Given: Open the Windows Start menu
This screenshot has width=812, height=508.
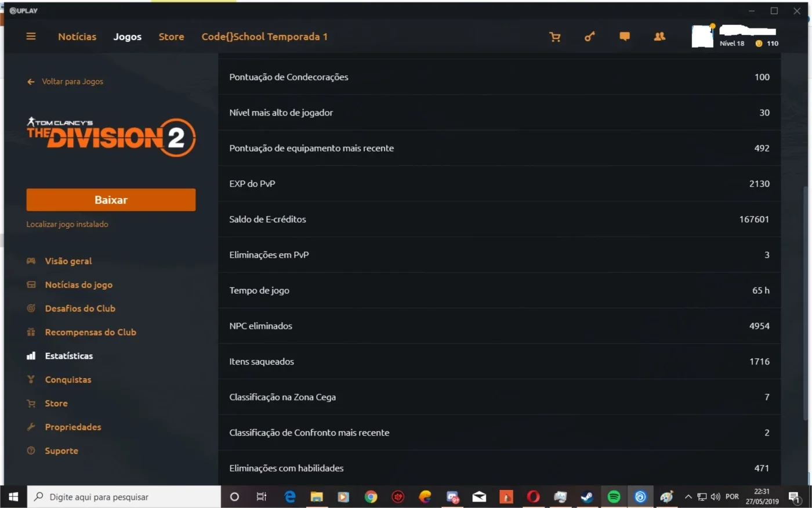Looking at the screenshot, I should [x=13, y=497].
